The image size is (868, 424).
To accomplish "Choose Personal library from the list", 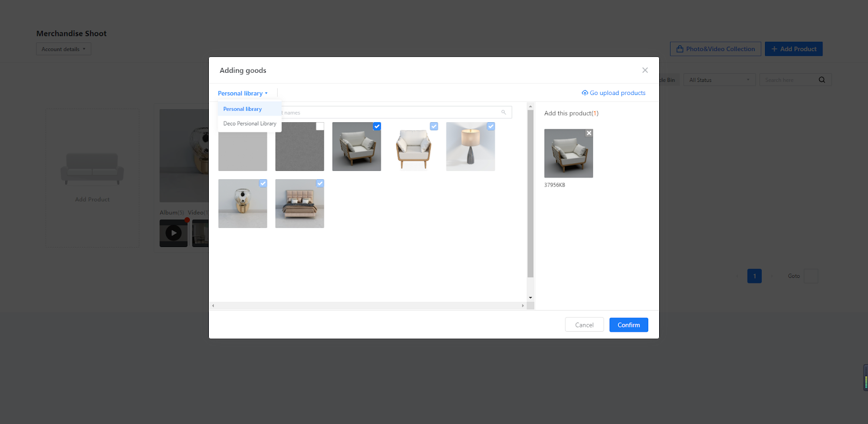I will pos(242,109).
